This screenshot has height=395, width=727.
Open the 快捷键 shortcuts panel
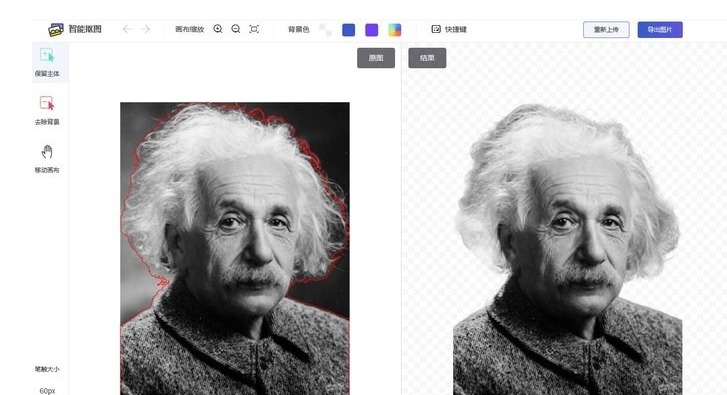(449, 29)
